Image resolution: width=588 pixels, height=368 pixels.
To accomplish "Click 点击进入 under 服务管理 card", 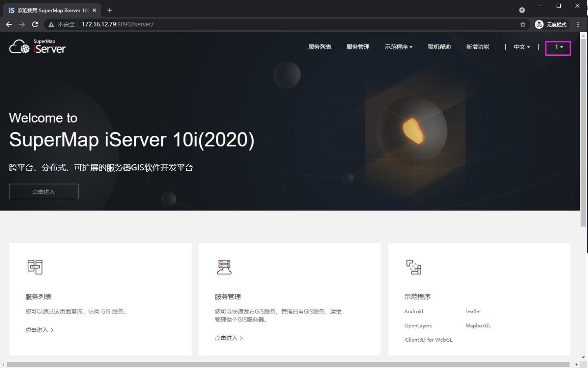I will 229,338.
